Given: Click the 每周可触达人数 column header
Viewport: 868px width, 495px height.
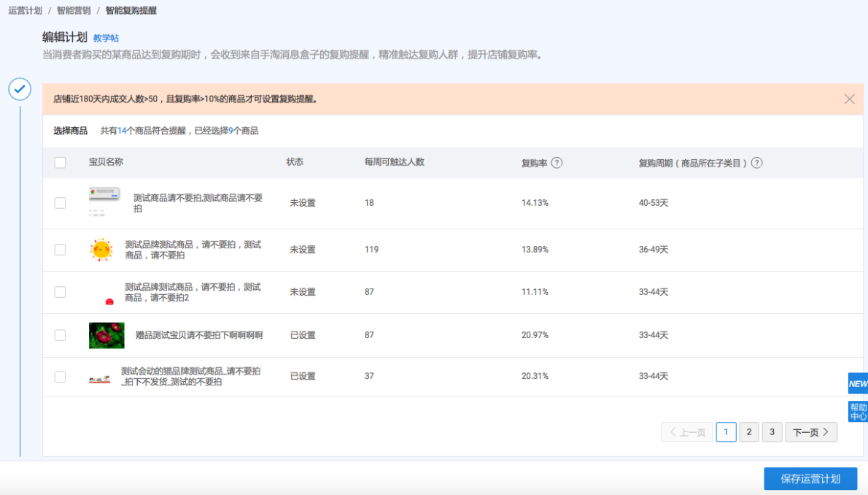Looking at the screenshot, I should pos(394,162).
